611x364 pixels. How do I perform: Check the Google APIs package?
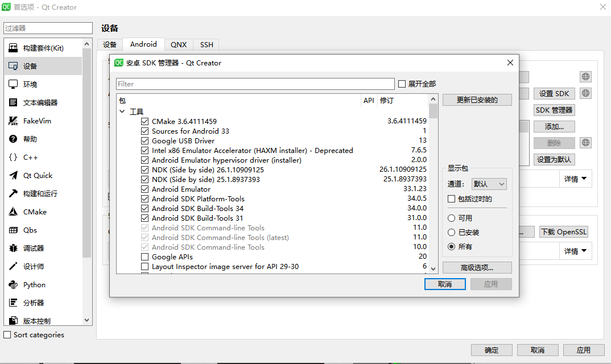[145, 257]
